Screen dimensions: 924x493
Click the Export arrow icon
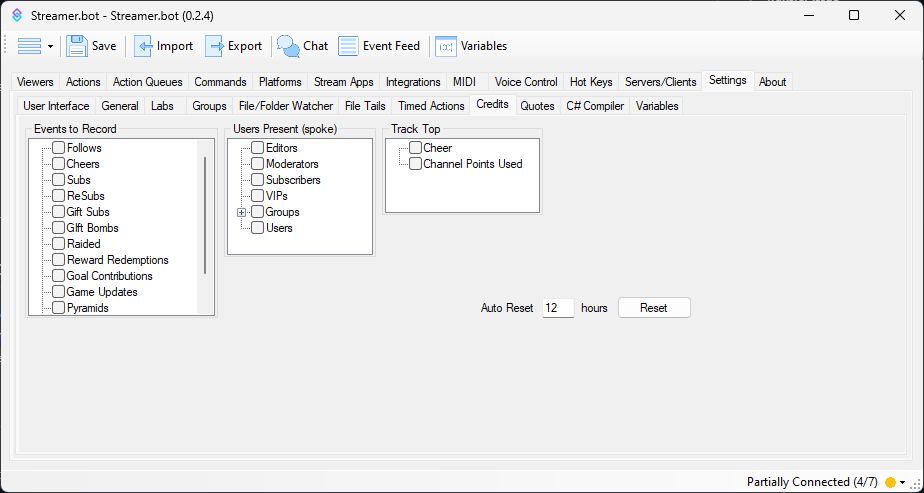click(214, 46)
